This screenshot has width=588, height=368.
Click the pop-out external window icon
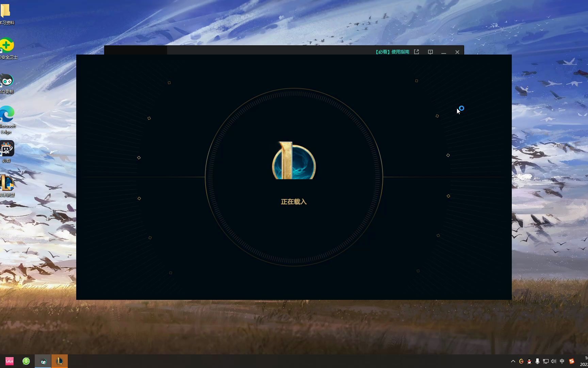coord(416,52)
